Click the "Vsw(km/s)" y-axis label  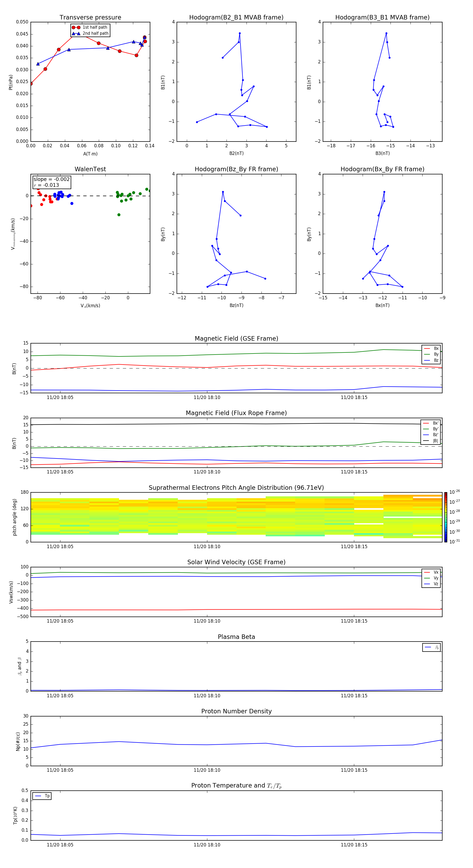tap(11, 592)
